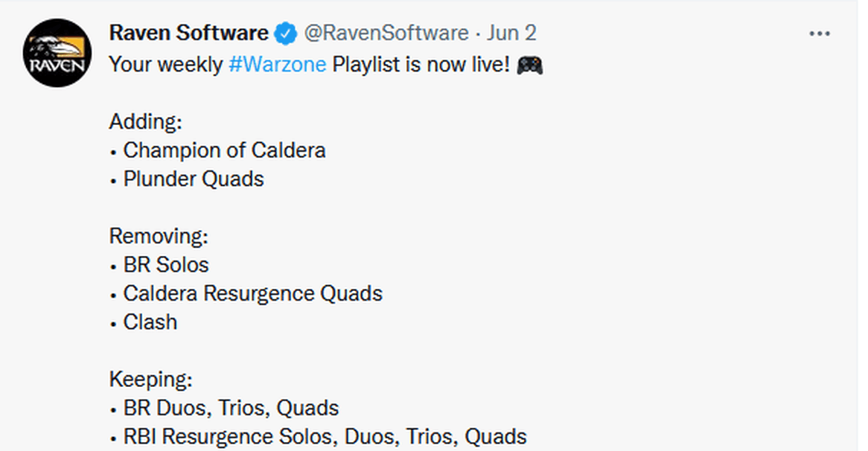Screen dimensions: 868x451
Task: Open the Raven Software profile avatar
Action: [x=57, y=53]
